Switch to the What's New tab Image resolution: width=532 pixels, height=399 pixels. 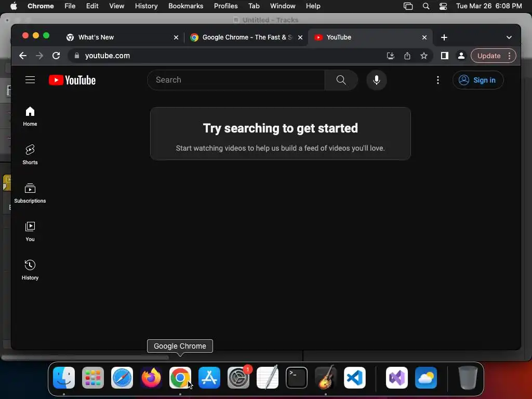click(x=96, y=37)
